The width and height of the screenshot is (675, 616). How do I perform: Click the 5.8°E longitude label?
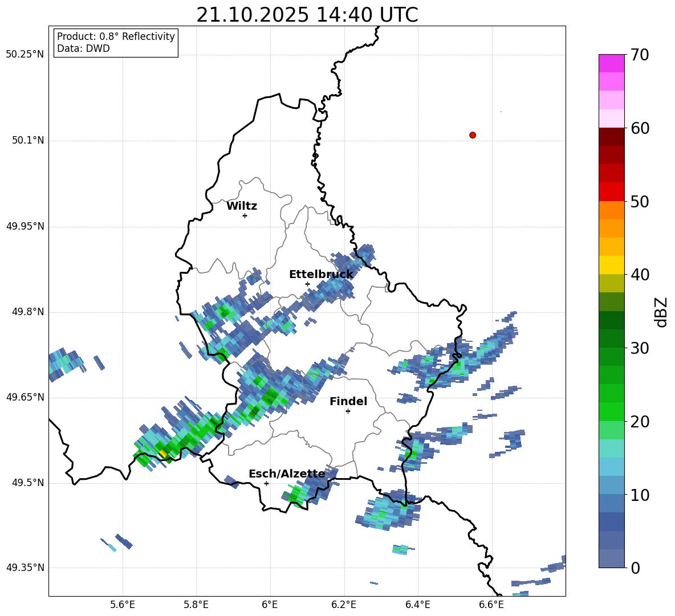click(x=196, y=605)
